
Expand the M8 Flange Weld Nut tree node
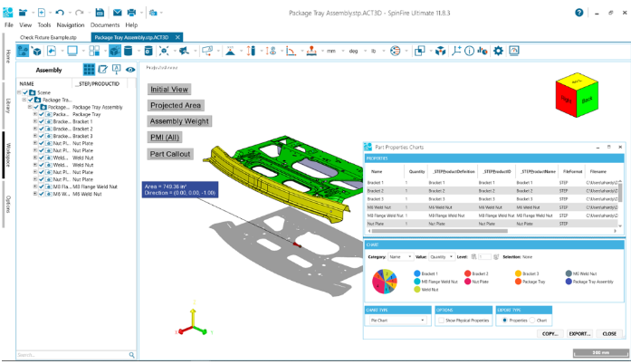[x=35, y=187]
